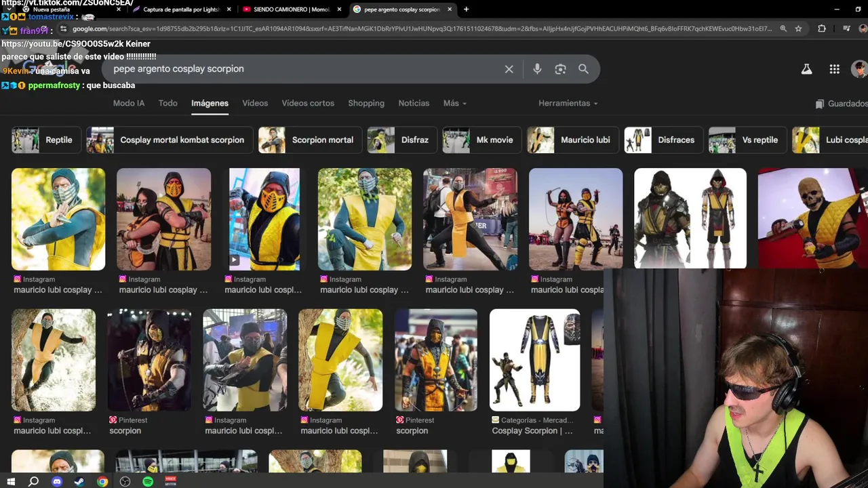868x488 pixels.
Task: Select the Imágenes tab
Action: (x=210, y=103)
